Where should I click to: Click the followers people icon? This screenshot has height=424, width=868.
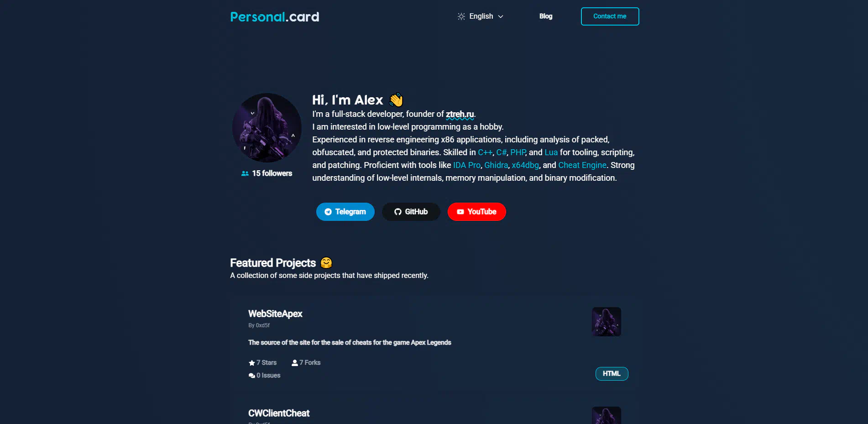pyautogui.click(x=245, y=173)
